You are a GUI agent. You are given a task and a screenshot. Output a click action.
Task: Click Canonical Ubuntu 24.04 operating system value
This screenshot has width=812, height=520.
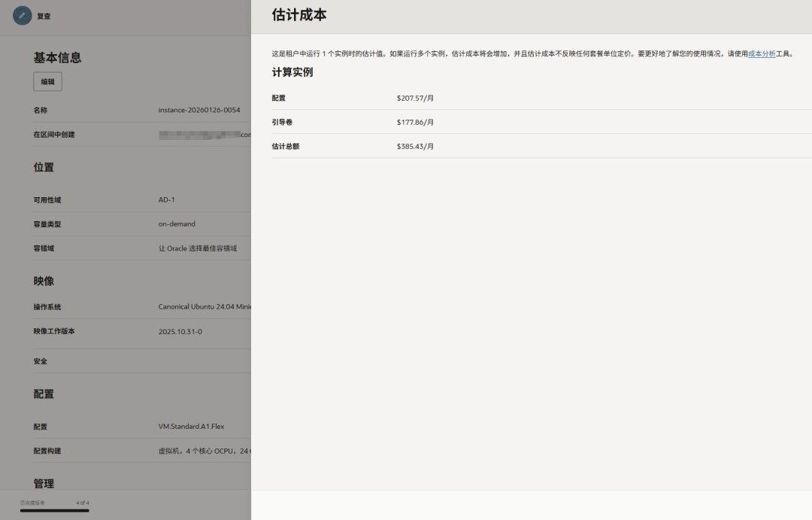click(205, 307)
